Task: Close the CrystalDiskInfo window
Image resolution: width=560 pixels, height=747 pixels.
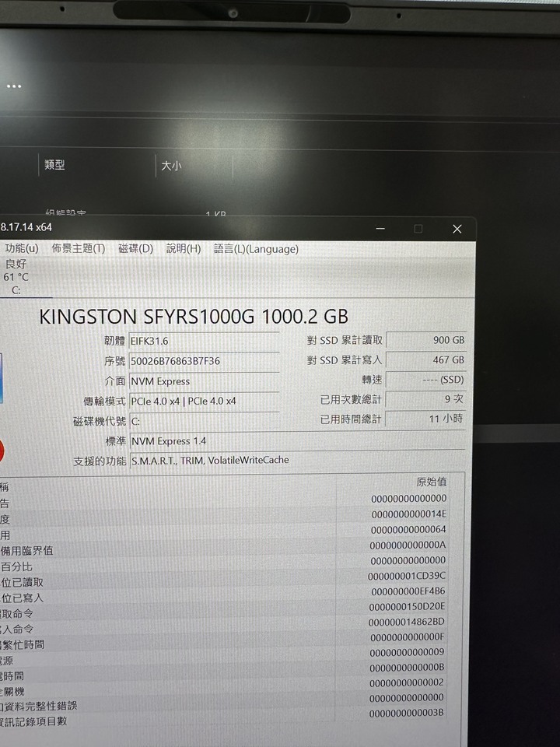Action: [x=457, y=229]
